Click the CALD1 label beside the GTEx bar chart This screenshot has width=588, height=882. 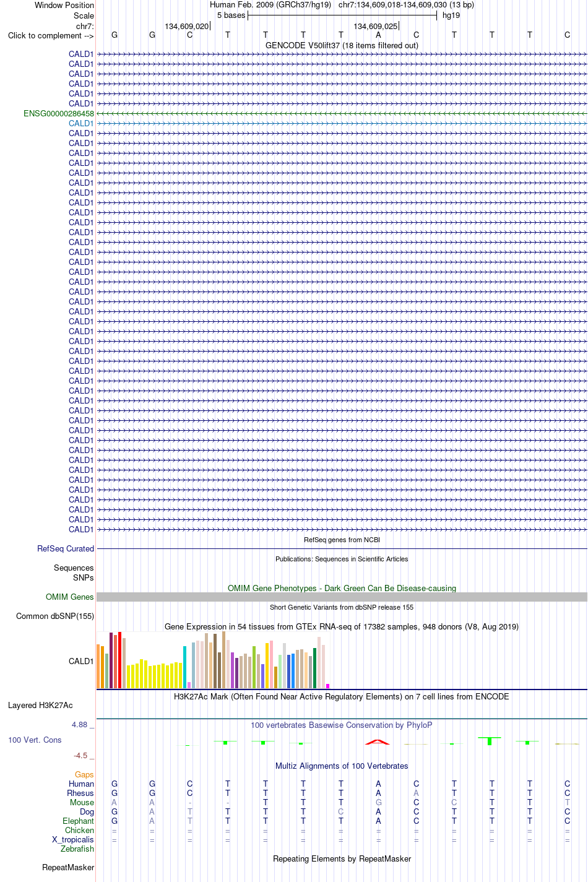(81, 661)
